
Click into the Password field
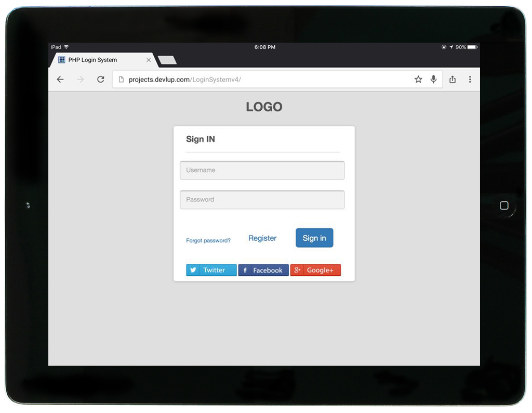(262, 200)
